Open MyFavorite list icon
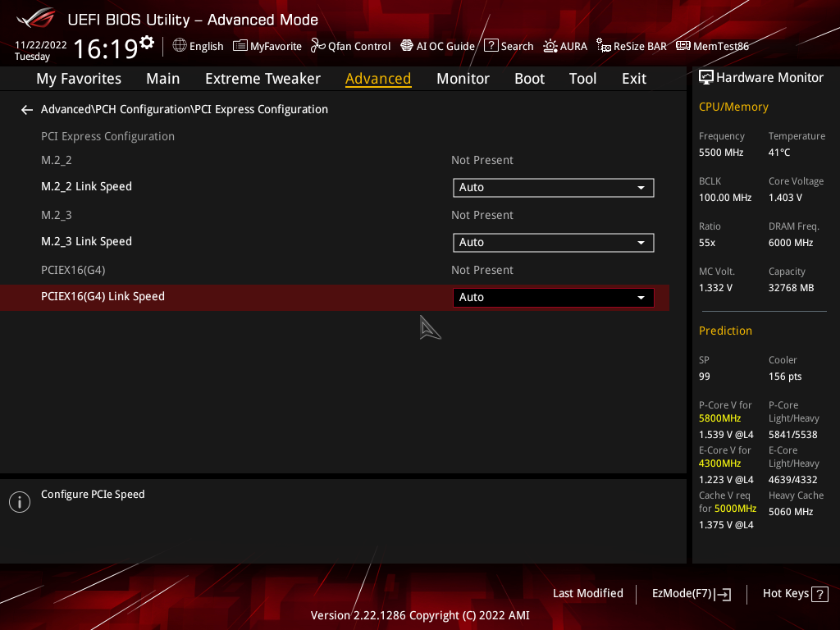840x630 pixels. 240,46
